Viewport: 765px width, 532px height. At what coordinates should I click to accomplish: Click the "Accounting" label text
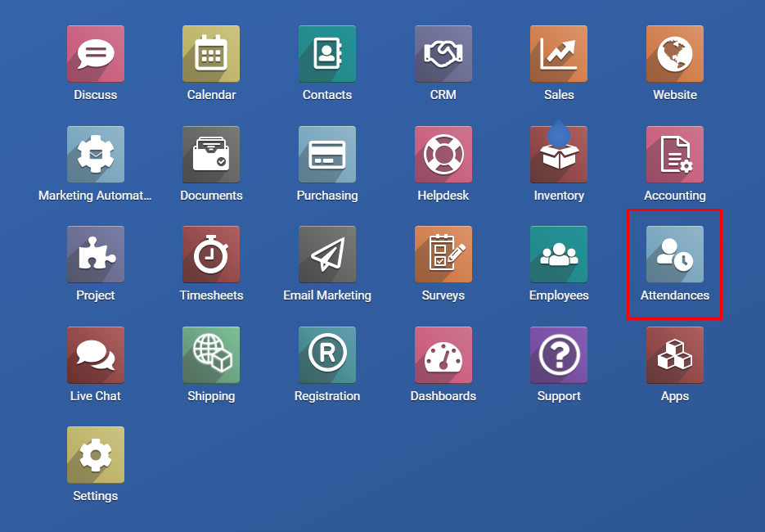pyautogui.click(x=675, y=196)
